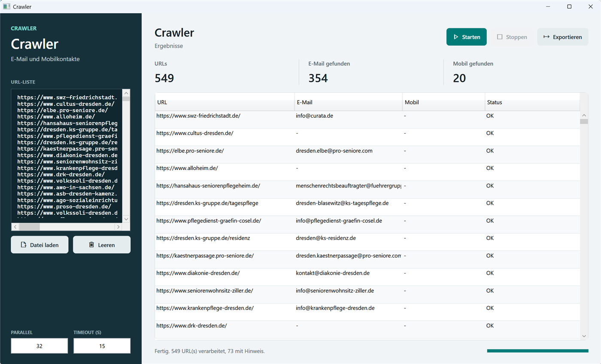This screenshot has height=364, width=601.
Task: Click the PARALLEL input field showing 32
Action: (39, 346)
